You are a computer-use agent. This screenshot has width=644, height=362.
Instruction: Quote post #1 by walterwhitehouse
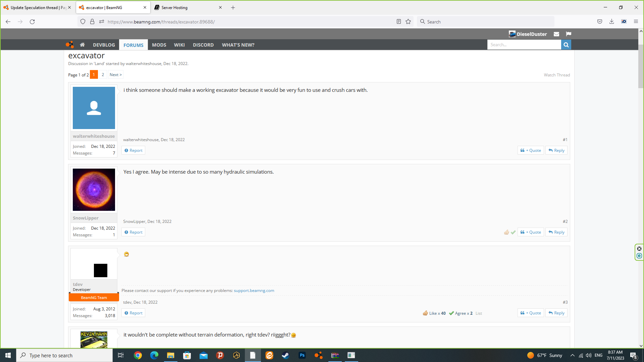click(x=531, y=150)
